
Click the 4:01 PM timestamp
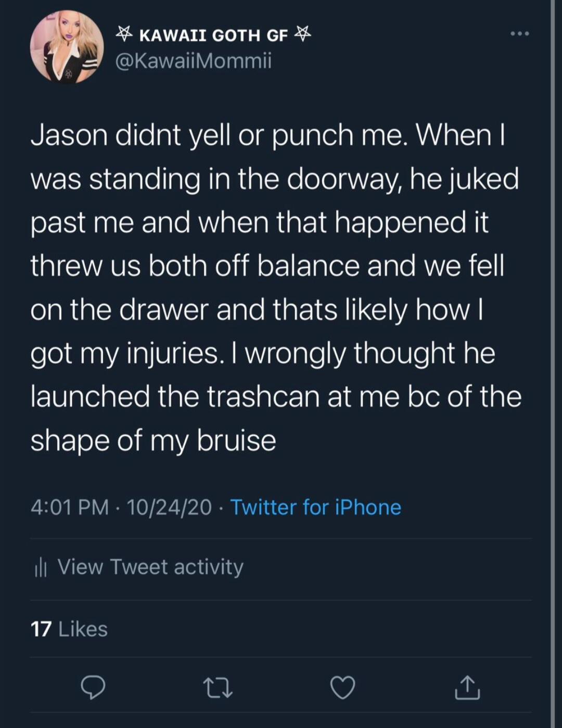(x=70, y=507)
